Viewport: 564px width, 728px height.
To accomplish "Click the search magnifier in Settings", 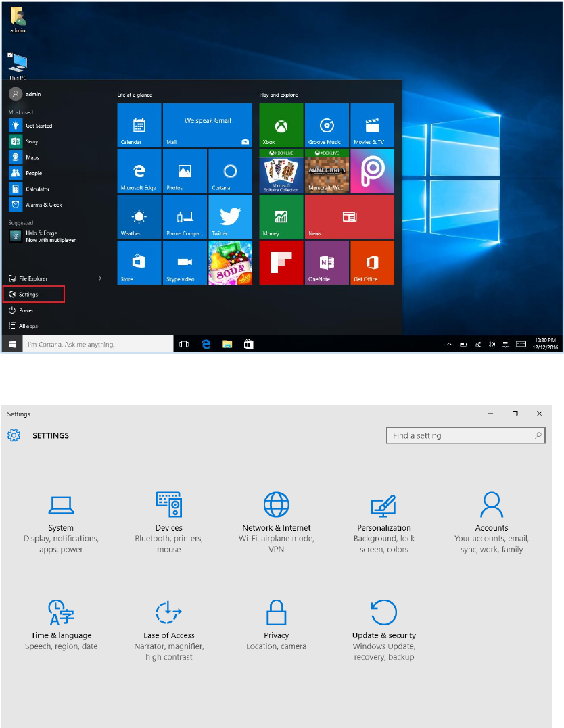I will click(x=538, y=435).
